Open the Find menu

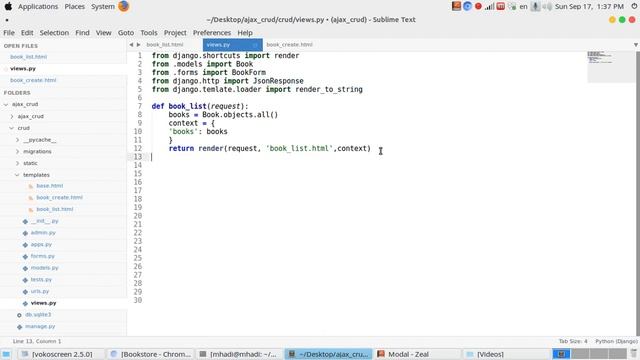[82, 33]
